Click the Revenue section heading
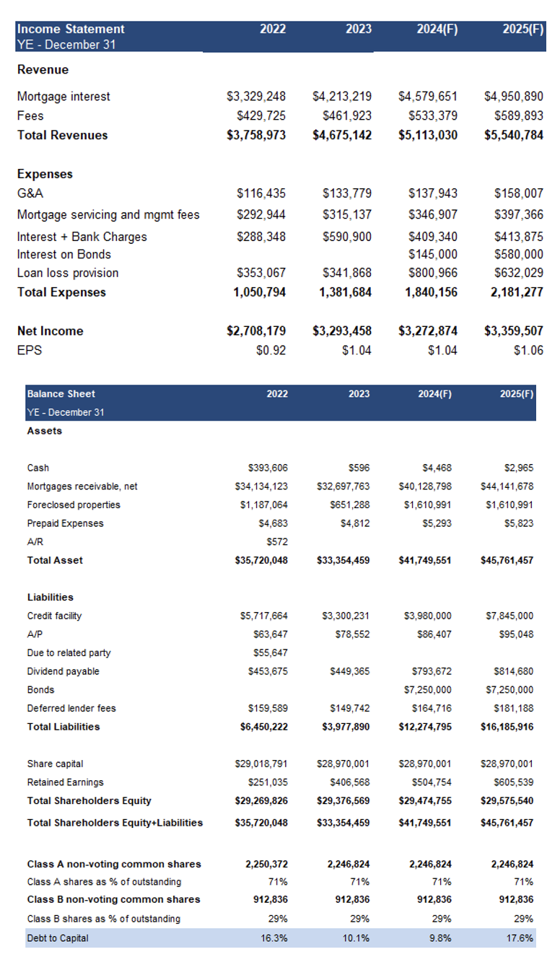The image size is (560, 970). pyautogui.click(x=43, y=71)
